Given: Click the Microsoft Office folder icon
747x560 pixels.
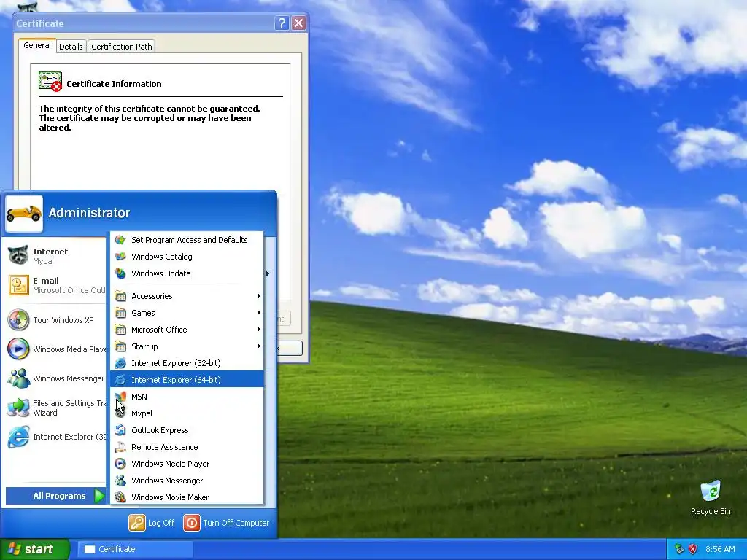Looking at the screenshot, I should tap(120, 330).
